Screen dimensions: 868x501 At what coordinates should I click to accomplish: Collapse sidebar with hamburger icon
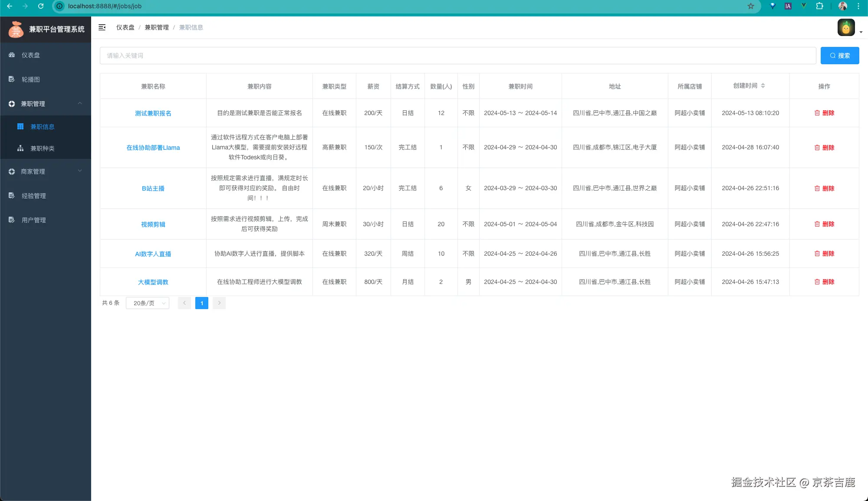point(102,27)
